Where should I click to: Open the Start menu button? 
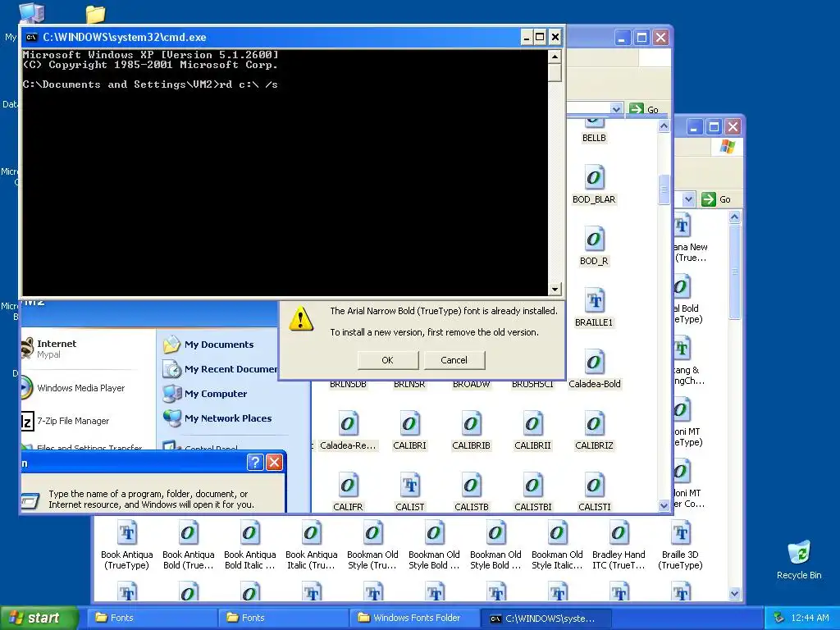coord(39,618)
